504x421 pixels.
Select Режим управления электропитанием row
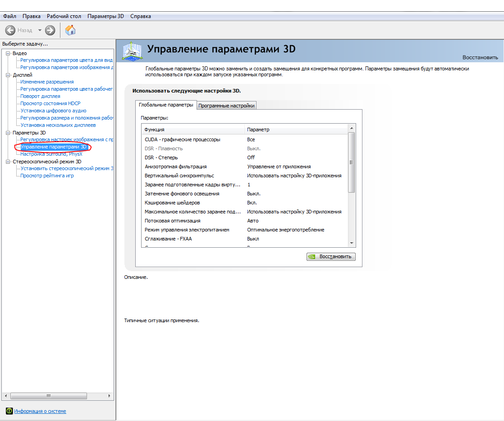tap(245, 230)
